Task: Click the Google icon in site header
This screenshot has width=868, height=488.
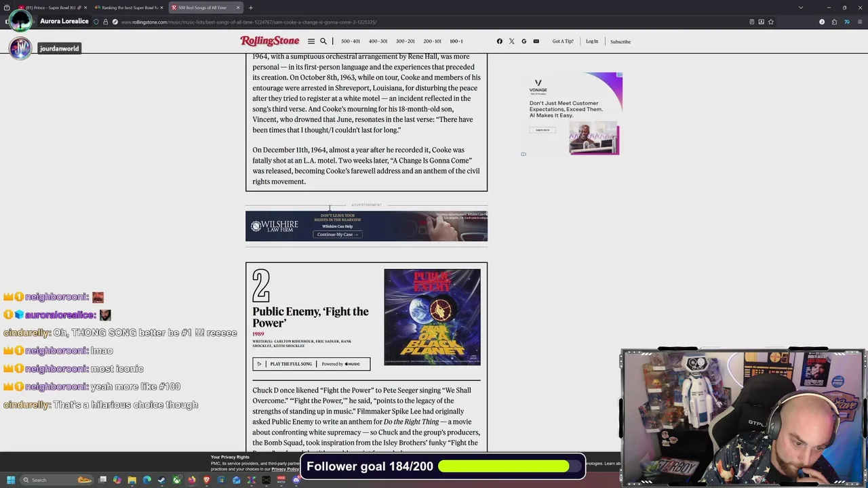Action: tap(524, 41)
